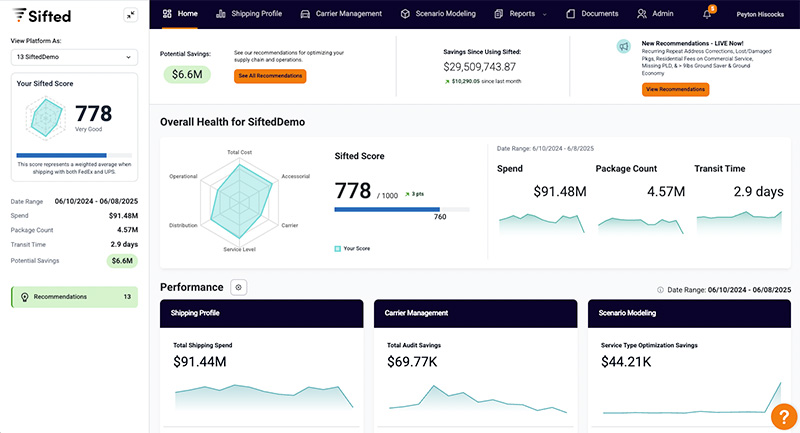800x433 pixels.
Task: Open the Recommendations panel showing 13
Action: 74,297
